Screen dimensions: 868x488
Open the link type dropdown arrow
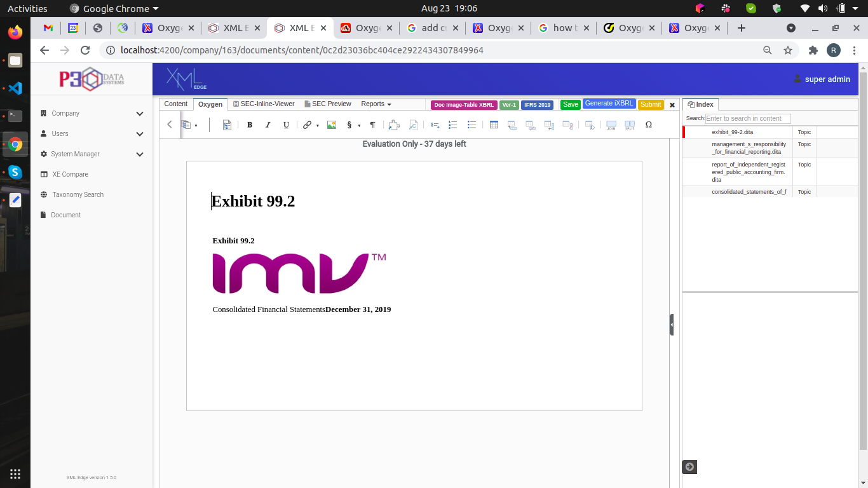coord(318,126)
